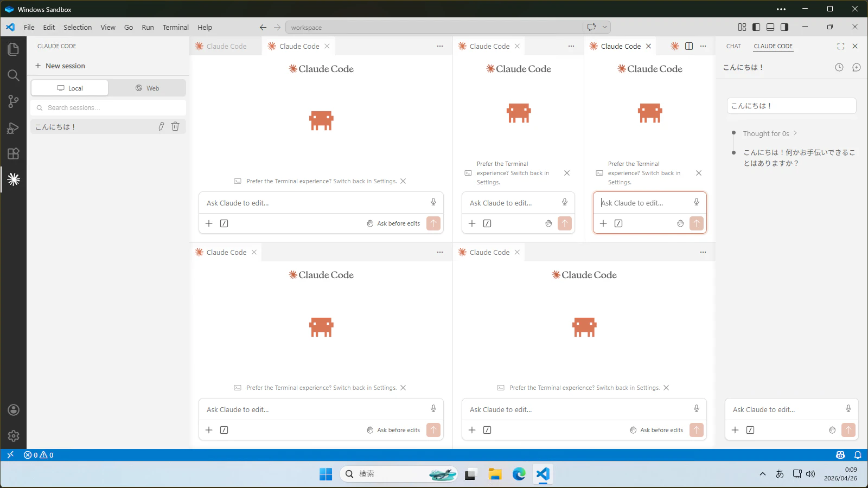Switch to the CHAT tab in right panel
Image resolution: width=868 pixels, height=488 pixels.
[733, 46]
